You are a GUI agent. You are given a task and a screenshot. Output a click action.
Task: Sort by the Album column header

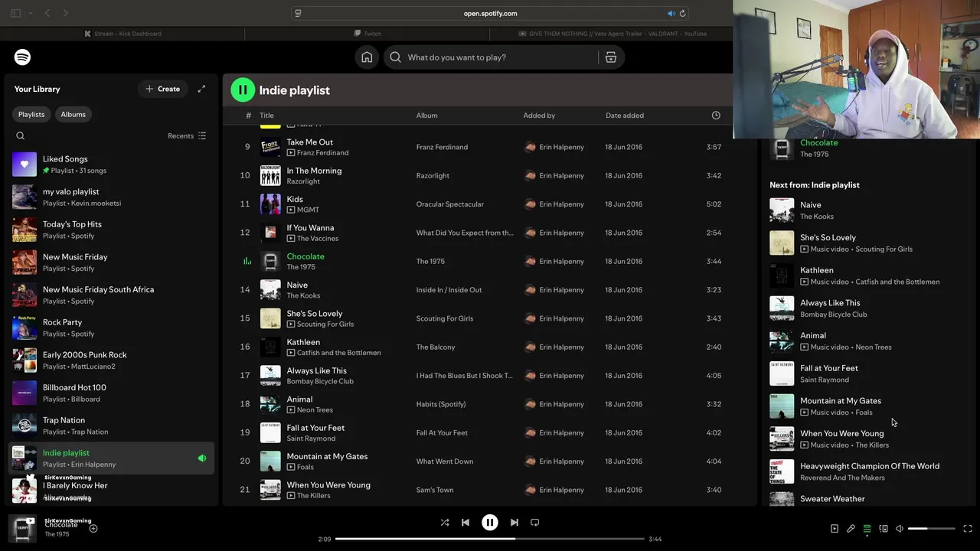427,116
